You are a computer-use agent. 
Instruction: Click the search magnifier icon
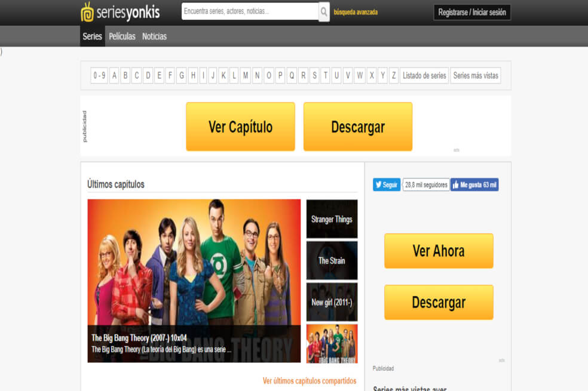tap(324, 11)
